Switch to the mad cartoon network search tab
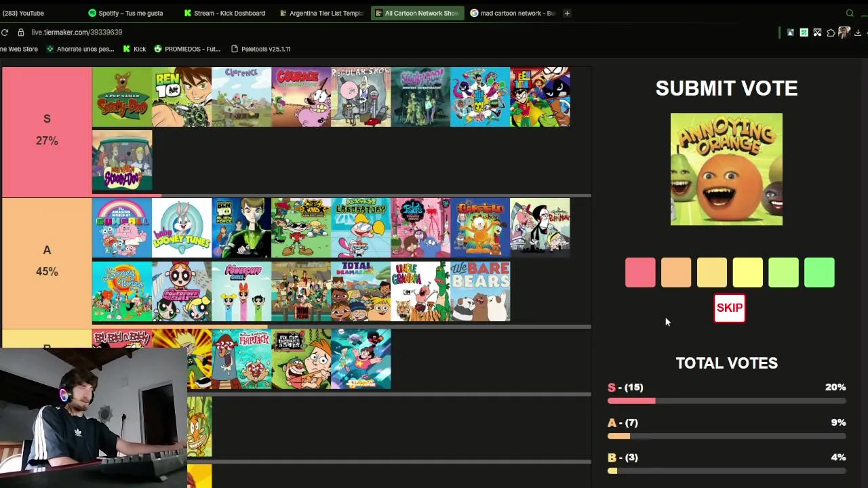The image size is (868, 488). click(x=513, y=13)
